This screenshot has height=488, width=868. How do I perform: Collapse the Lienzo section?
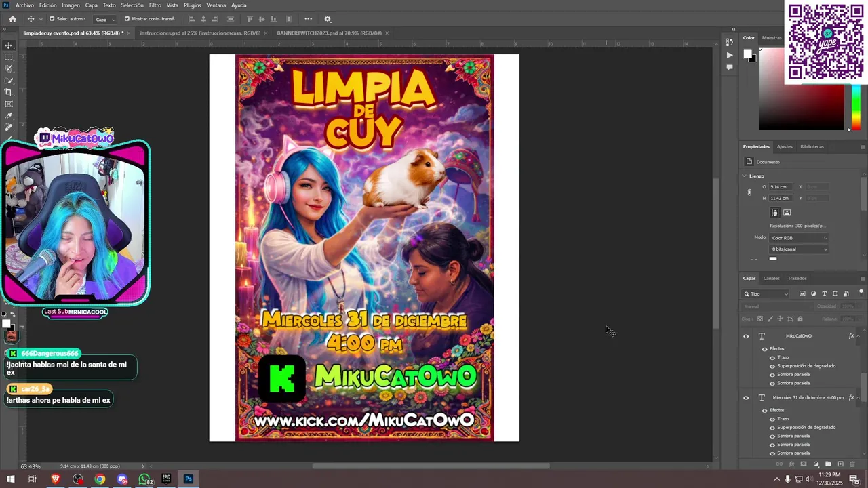[x=744, y=176]
